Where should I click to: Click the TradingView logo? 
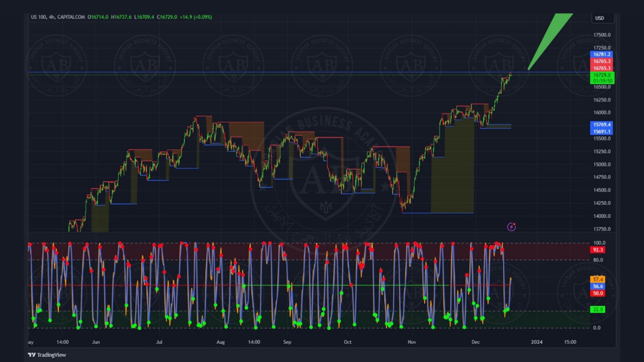(x=47, y=355)
